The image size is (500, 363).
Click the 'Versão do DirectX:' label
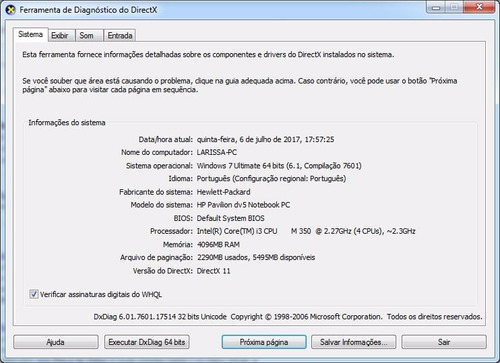pos(163,271)
